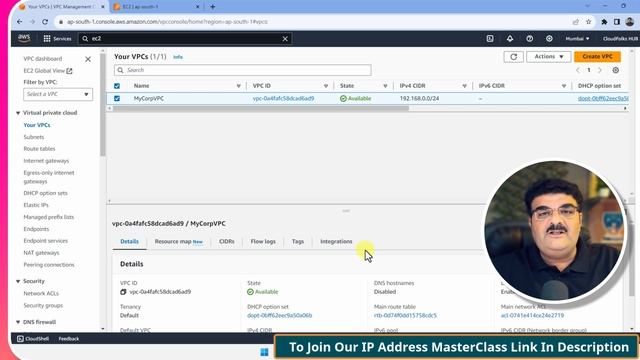Screen dimensions: 640x360
Task: Refresh the VPC list
Action: 513,57
